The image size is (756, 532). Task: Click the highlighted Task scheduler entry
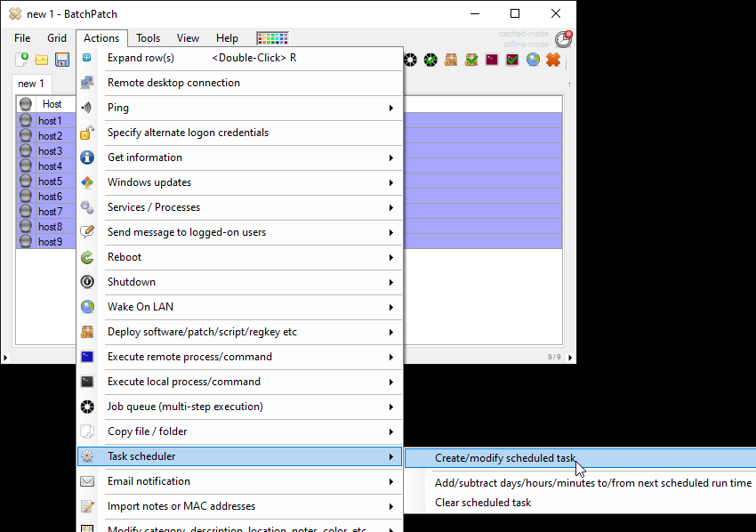coord(239,456)
